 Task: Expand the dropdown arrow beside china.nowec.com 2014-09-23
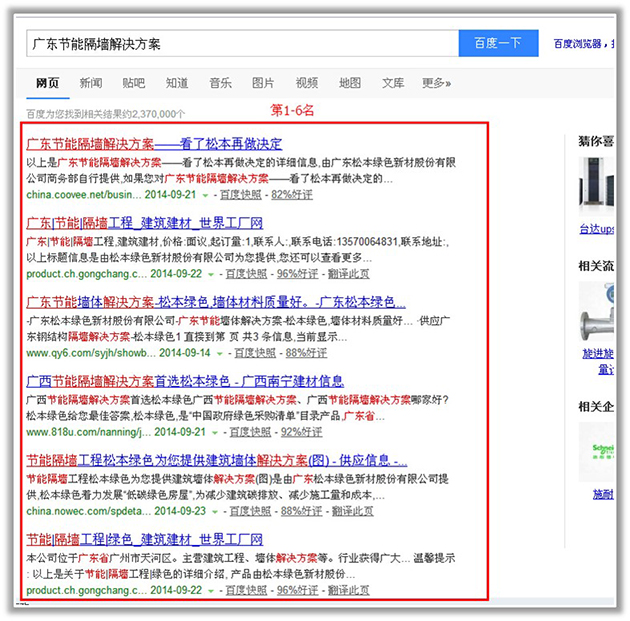click(x=215, y=512)
